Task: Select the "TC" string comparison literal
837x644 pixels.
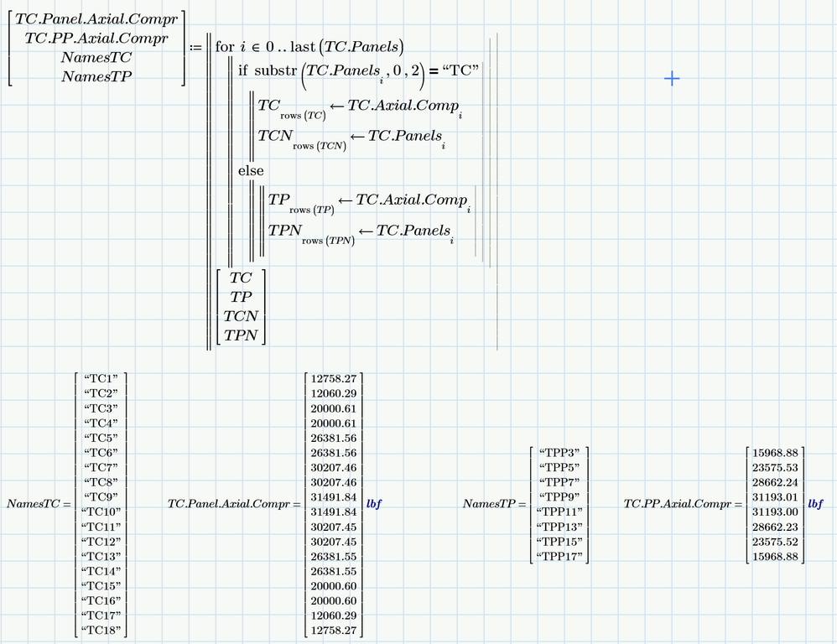Action: tap(460, 70)
